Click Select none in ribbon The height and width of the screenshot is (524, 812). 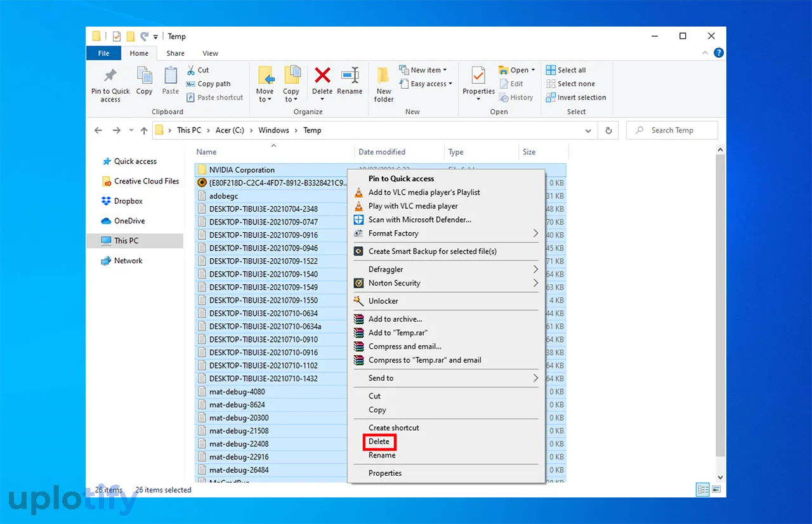point(571,84)
